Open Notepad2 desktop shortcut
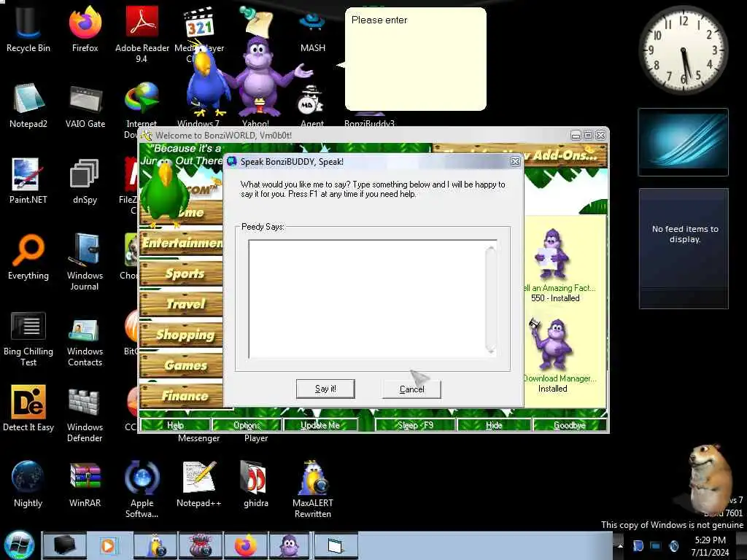Screen dimensions: 747x560 click(x=28, y=106)
